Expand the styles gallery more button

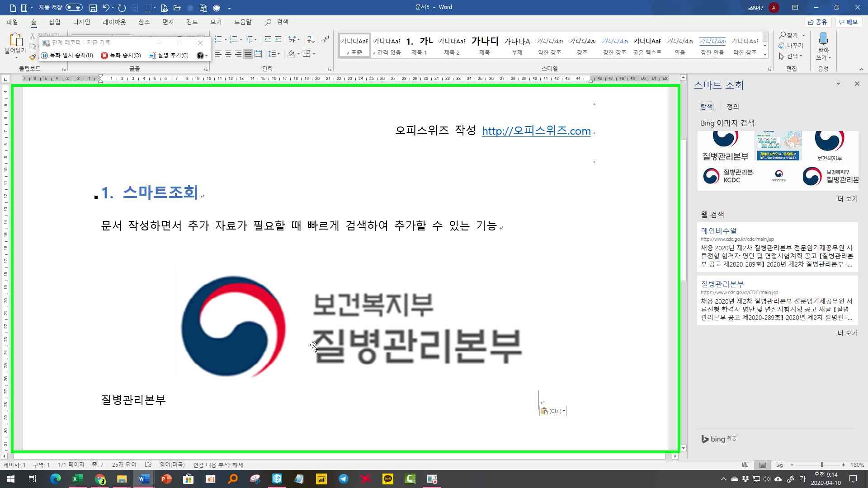tap(765, 54)
